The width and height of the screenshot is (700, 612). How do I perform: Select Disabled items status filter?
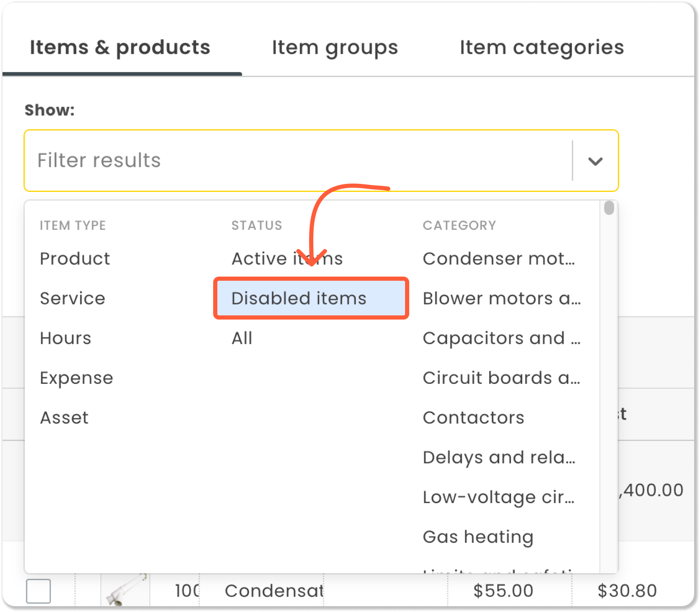pos(311,298)
